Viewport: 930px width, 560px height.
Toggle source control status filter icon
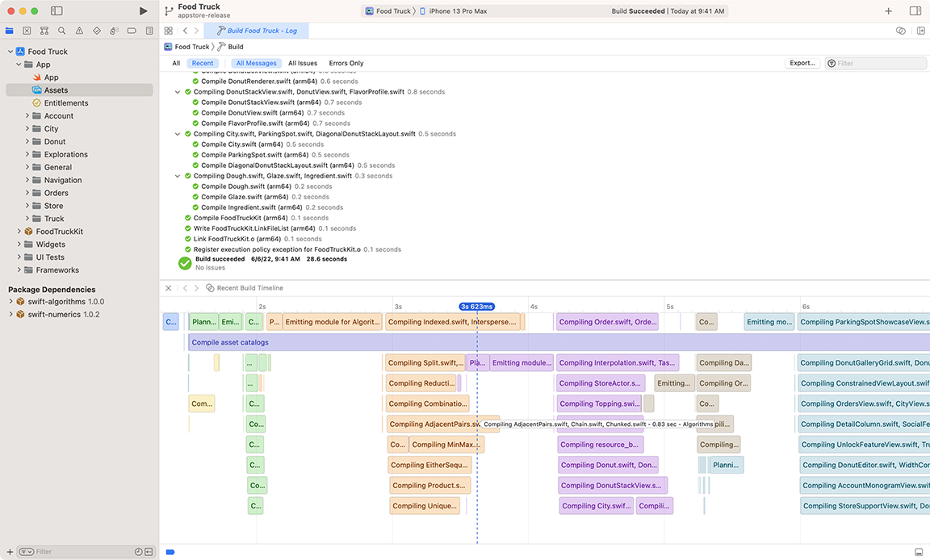(149, 552)
